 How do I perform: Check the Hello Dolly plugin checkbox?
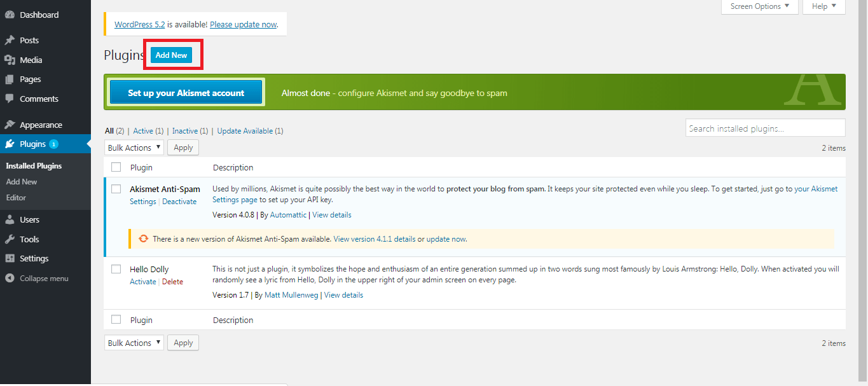[x=116, y=269]
